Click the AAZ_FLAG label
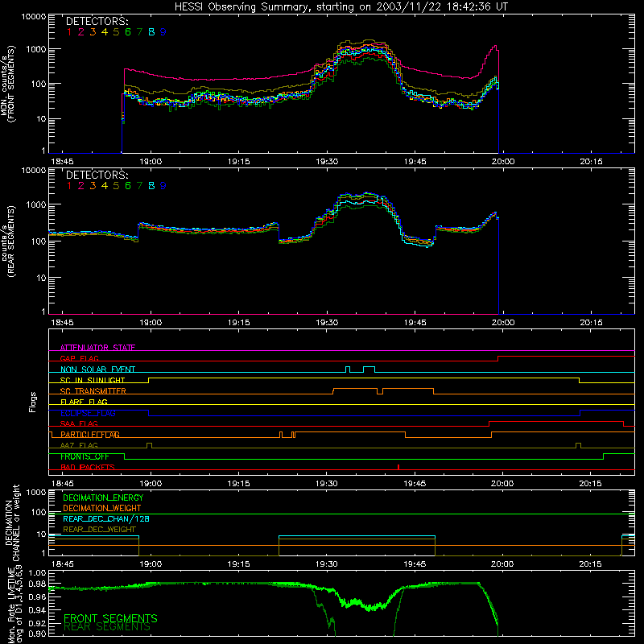Screen dimensions: 644x644 pyautogui.click(x=79, y=445)
